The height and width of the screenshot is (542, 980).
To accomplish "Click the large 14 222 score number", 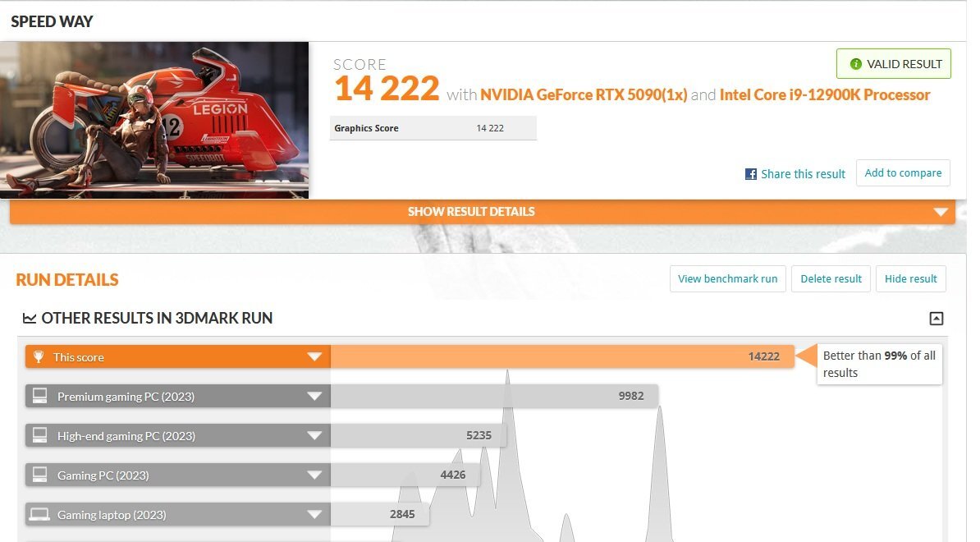I will 387,89.
